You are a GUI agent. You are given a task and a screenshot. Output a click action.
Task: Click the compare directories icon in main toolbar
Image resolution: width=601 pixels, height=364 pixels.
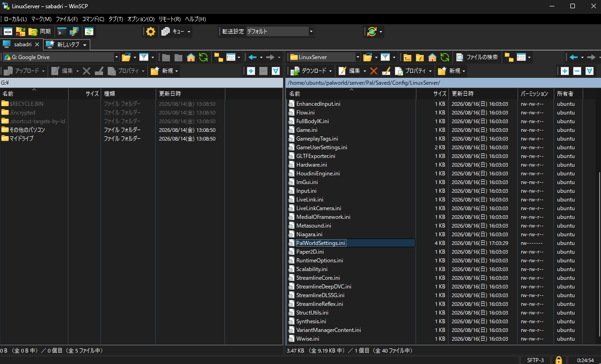[x=8, y=32]
